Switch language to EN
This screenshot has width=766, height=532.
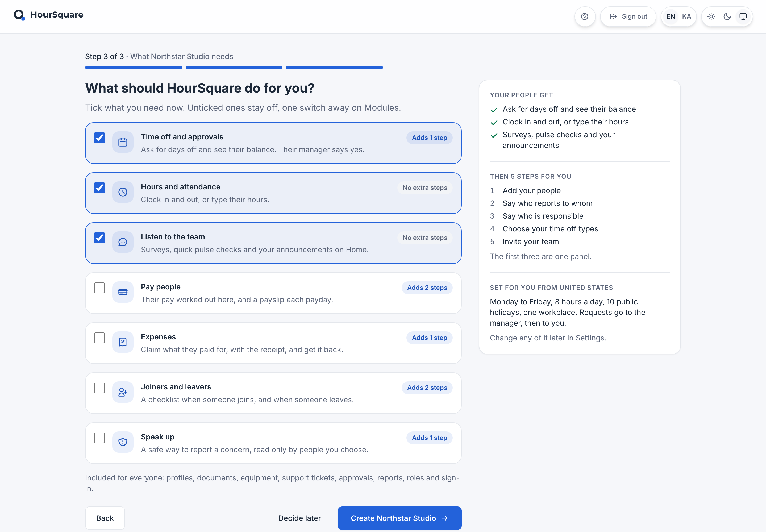click(x=670, y=16)
